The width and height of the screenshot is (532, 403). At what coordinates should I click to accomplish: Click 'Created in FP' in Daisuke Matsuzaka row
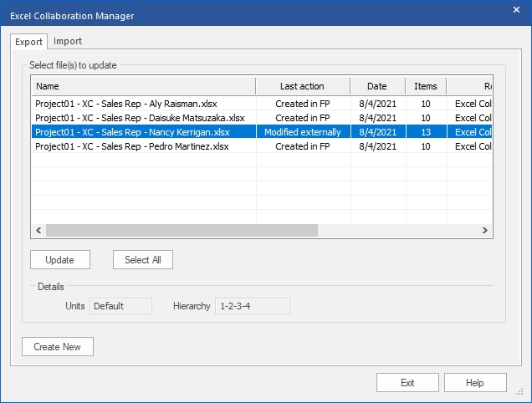pyautogui.click(x=303, y=118)
